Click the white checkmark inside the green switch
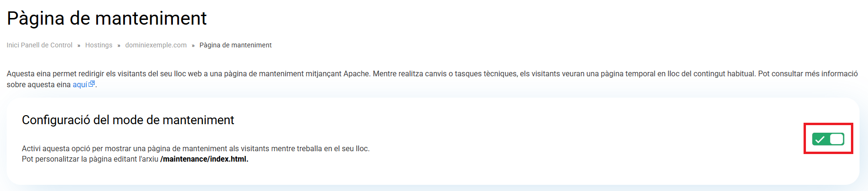This screenshot has height=191, width=868. point(820,139)
